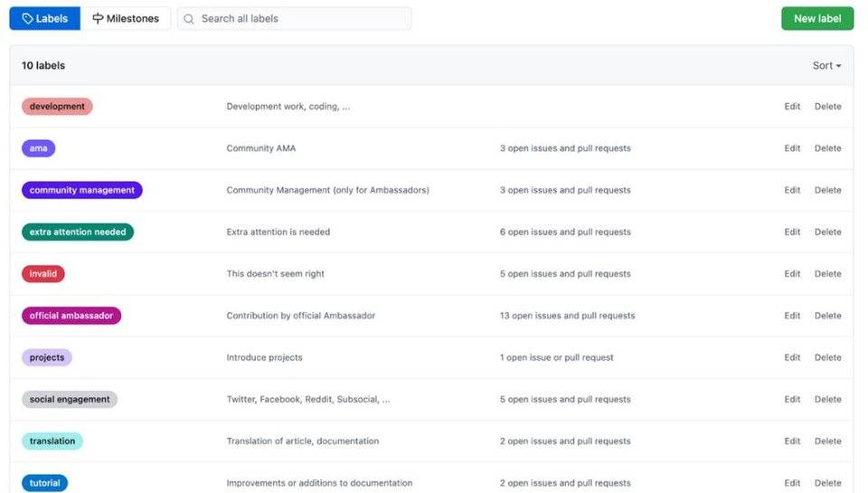Select the red development label badge
The image size is (868, 493).
(57, 107)
